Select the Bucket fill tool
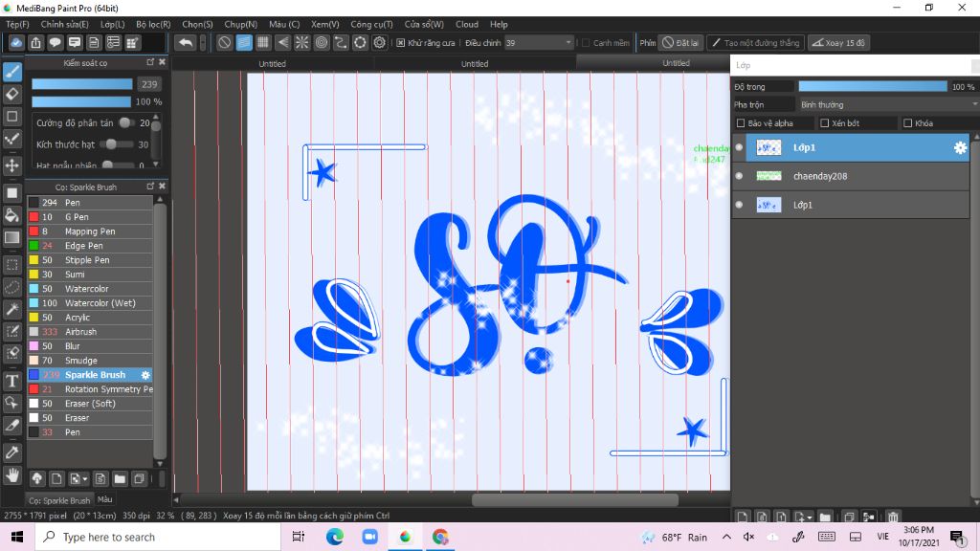 pos(11,215)
